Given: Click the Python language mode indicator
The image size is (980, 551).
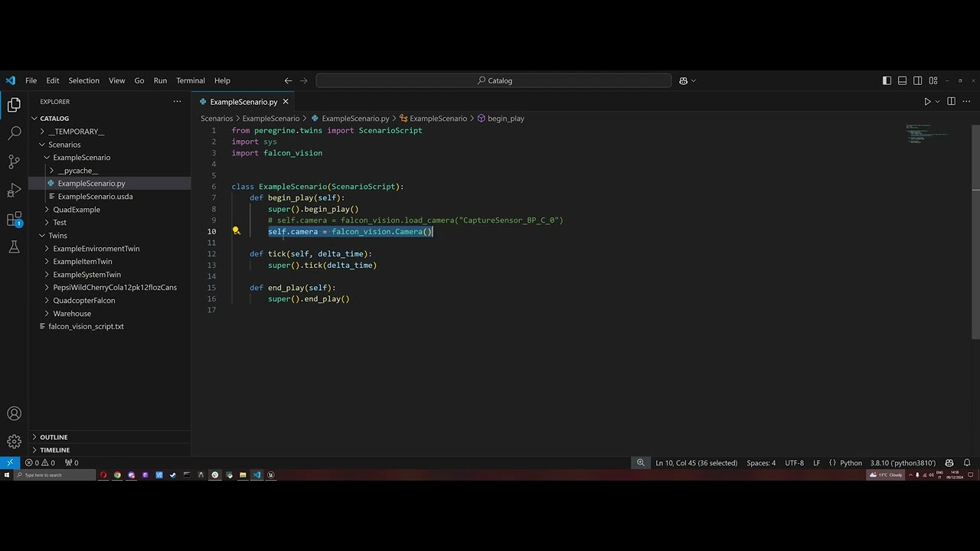Looking at the screenshot, I should pyautogui.click(x=851, y=462).
